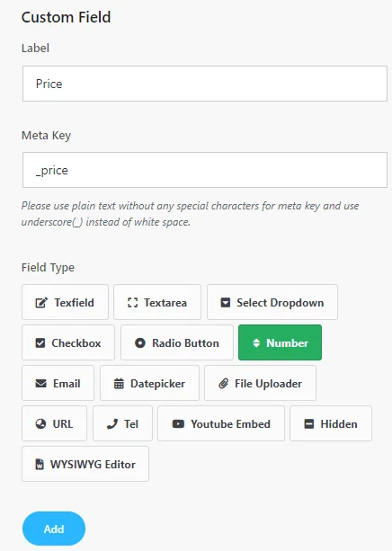Switch field type to Datepicker

(149, 383)
